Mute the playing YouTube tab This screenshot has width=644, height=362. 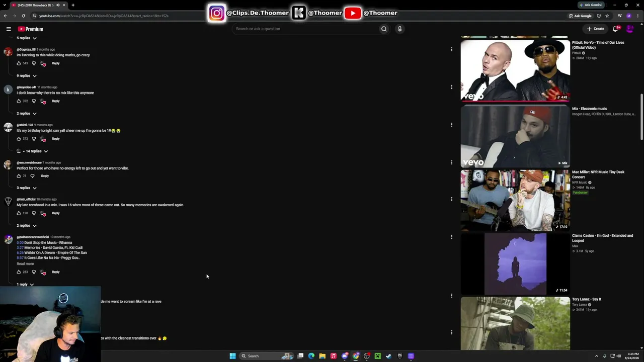click(58, 5)
